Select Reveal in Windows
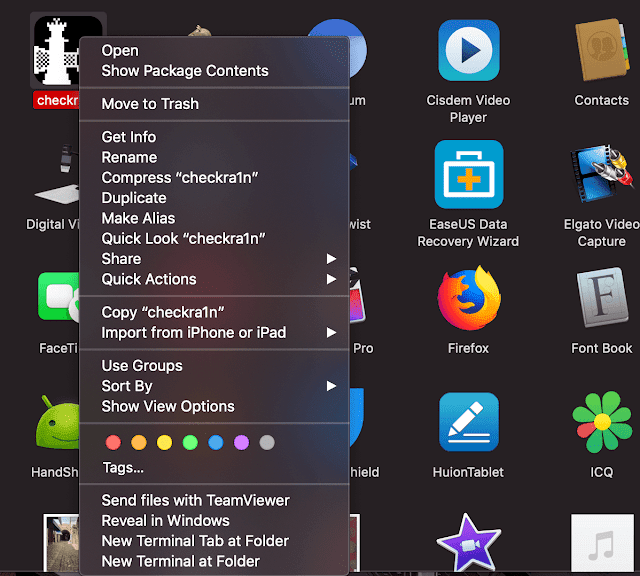The height and width of the screenshot is (576, 640). click(214, 521)
